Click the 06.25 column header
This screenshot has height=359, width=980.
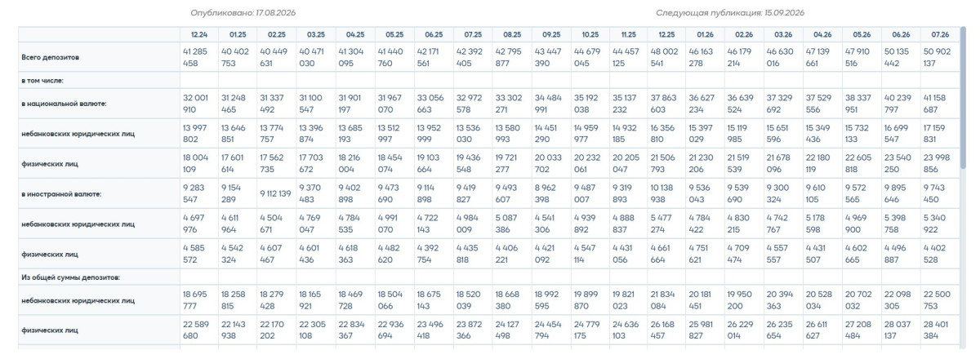pos(434,34)
